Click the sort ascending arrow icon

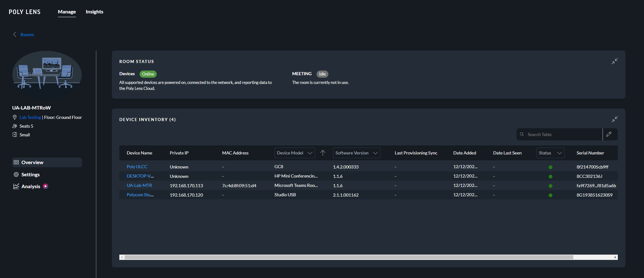pyautogui.click(x=323, y=153)
